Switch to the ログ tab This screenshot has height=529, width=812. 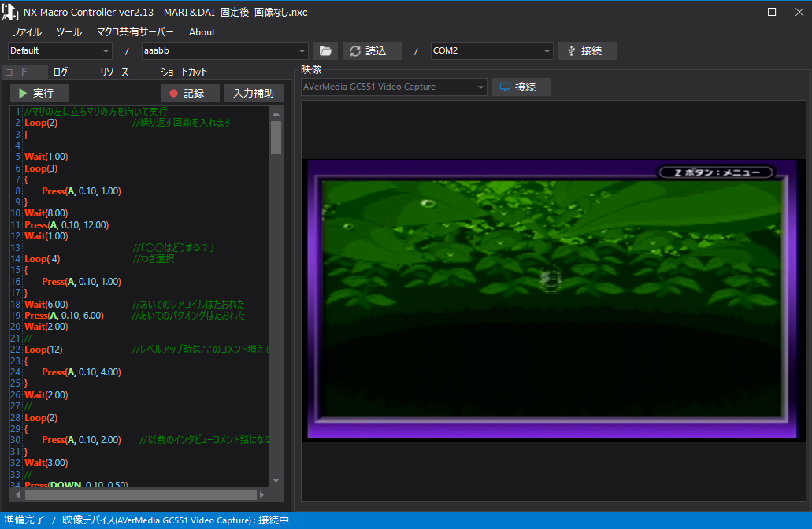[x=61, y=72]
